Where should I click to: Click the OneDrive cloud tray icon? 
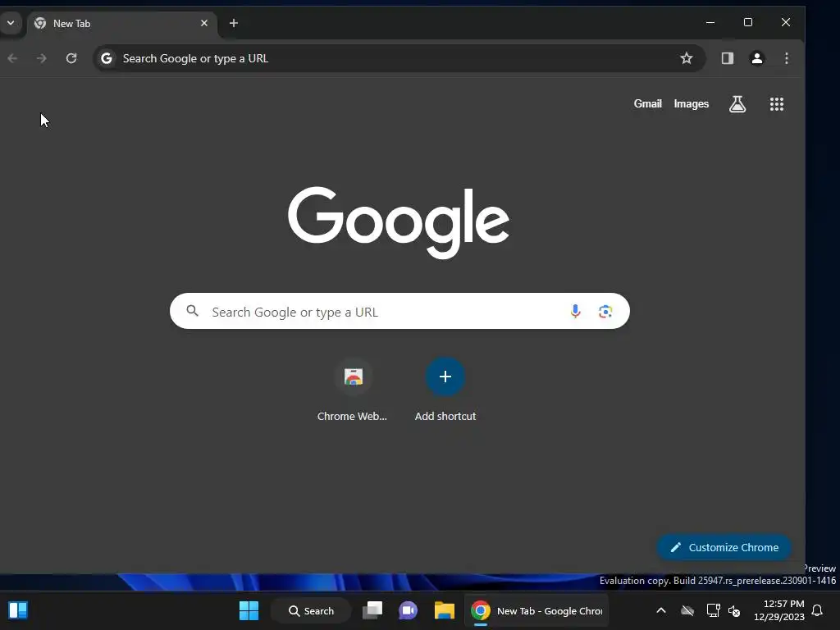pyautogui.click(x=687, y=610)
